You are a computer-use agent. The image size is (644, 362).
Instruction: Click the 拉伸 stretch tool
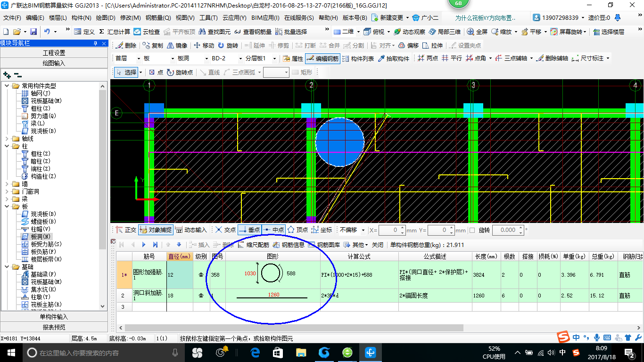coord(432,46)
